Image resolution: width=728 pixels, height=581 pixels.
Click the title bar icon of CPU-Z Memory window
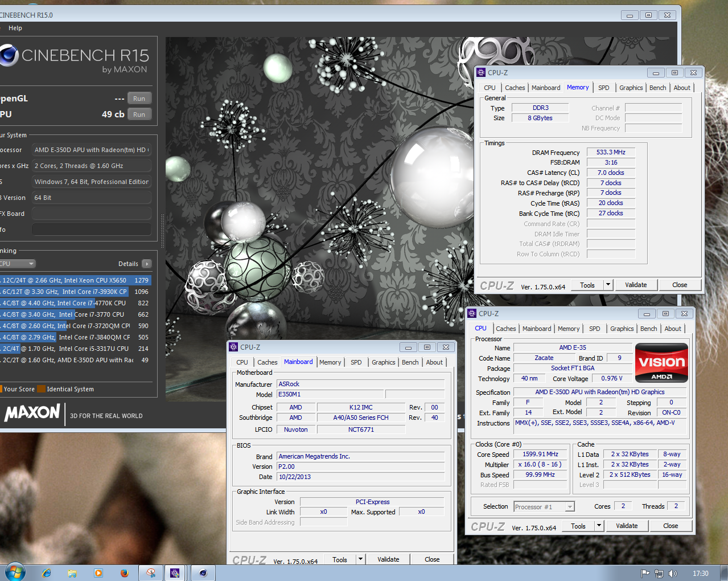tap(481, 72)
